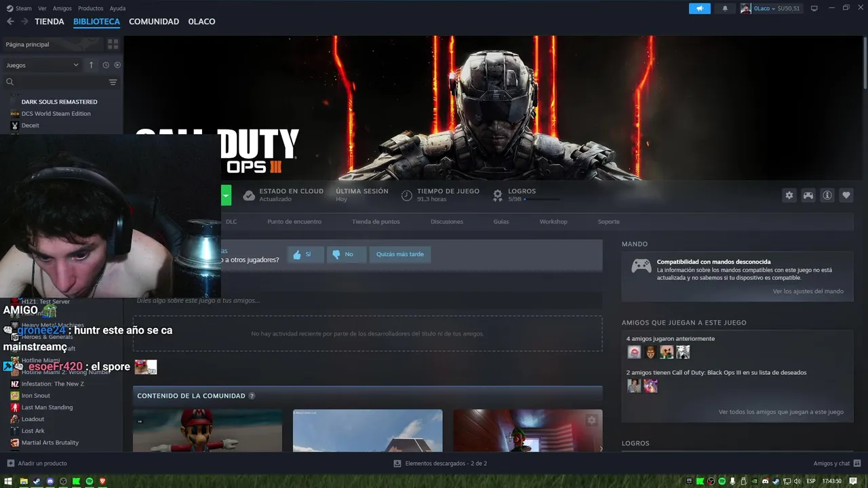This screenshot has width=868, height=488.
Task: Click the thumbs up Sí button
Action: click(305, 254)
